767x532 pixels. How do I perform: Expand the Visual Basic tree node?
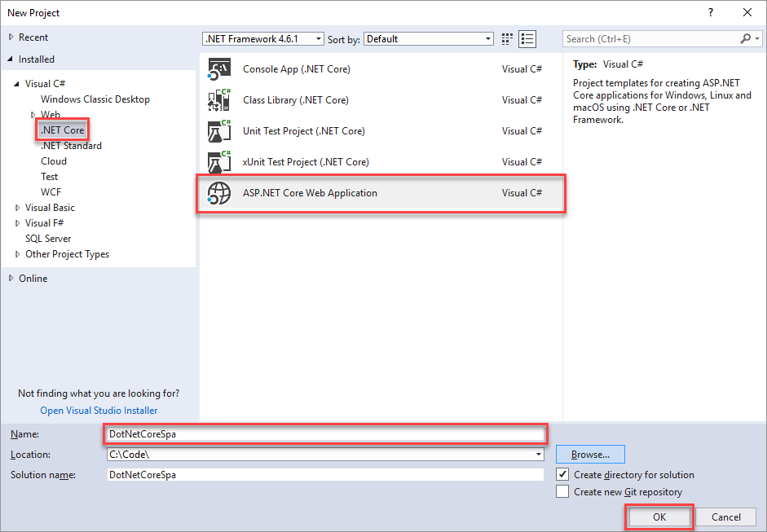pyautogui.click(x=18, y=208)
